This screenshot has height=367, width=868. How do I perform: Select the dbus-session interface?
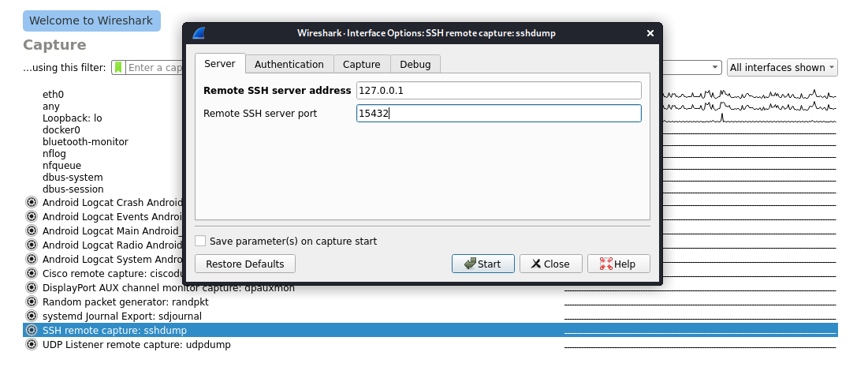(x=73, y=189)
